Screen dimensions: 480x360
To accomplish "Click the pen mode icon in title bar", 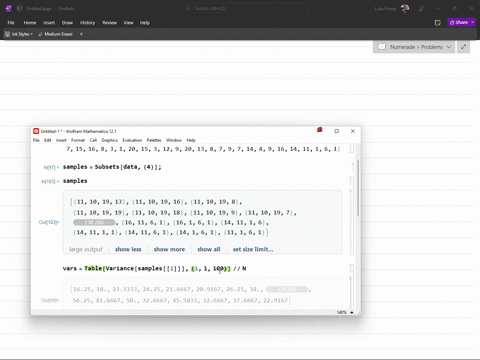I will [x=421, y=9].
